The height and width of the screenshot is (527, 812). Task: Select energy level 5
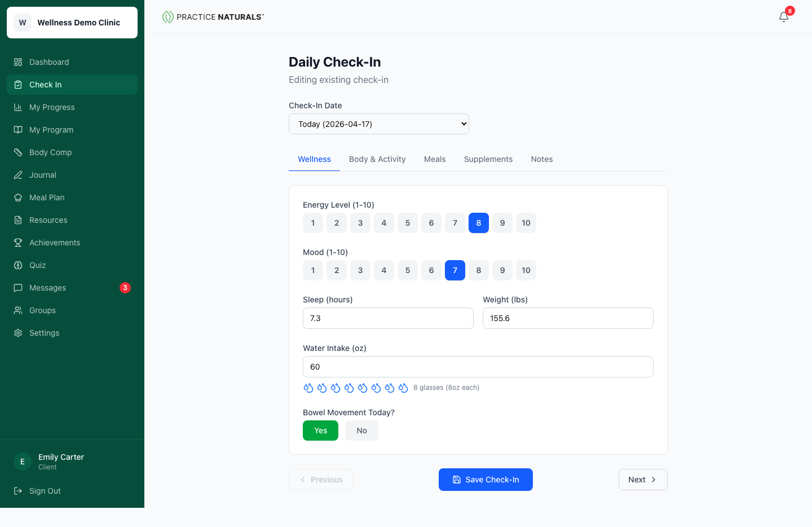pyautogui.click(x=408, y=223)
